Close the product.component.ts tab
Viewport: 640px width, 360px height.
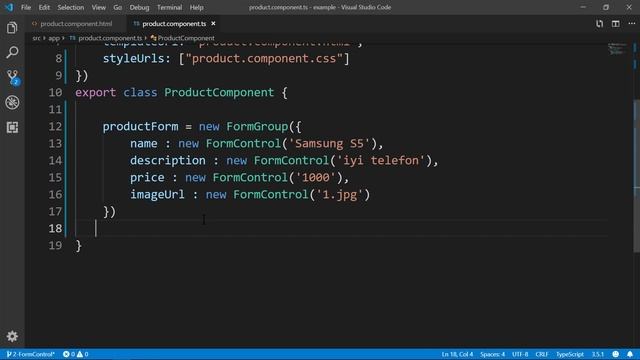(x=213, y=24)
